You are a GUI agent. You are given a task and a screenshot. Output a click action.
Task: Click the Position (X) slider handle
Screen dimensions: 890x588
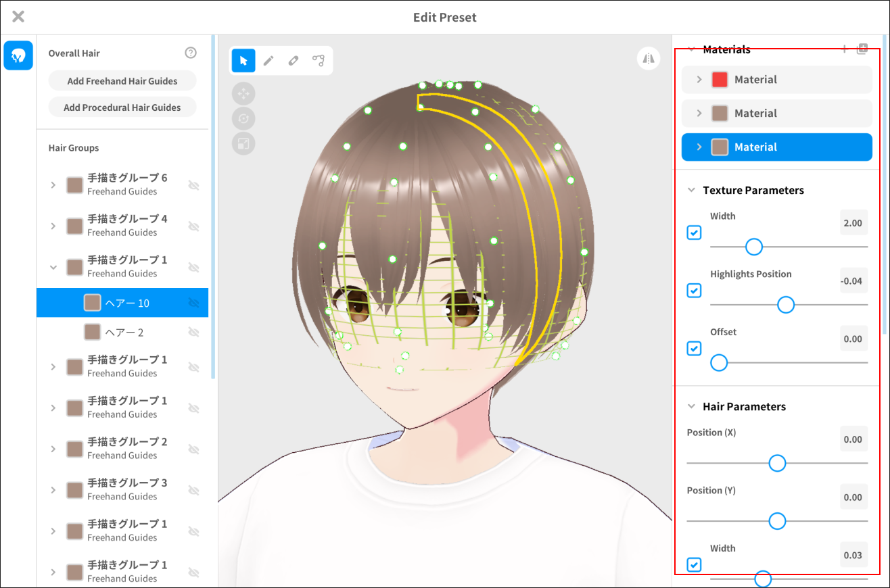click(777, 463)
